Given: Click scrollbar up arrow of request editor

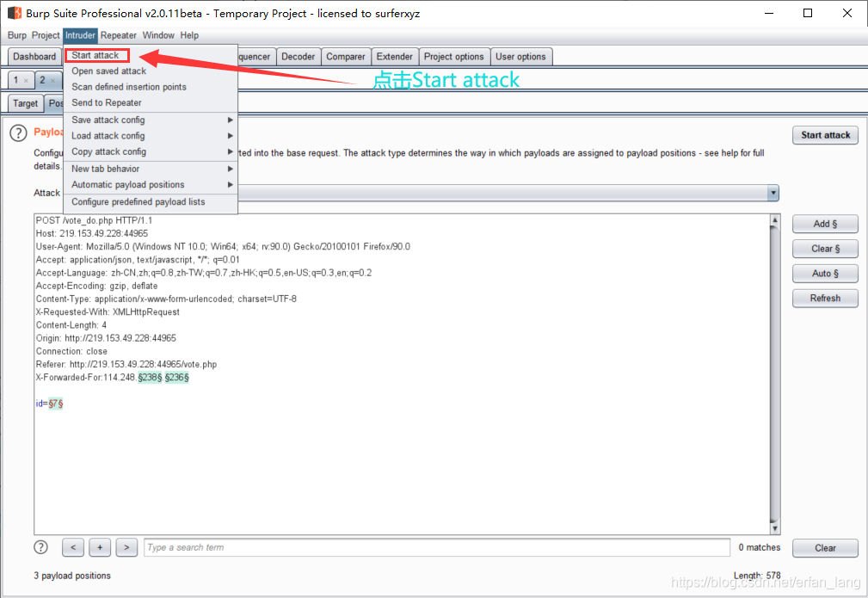Looking at the screenshot, I should 774,220.
